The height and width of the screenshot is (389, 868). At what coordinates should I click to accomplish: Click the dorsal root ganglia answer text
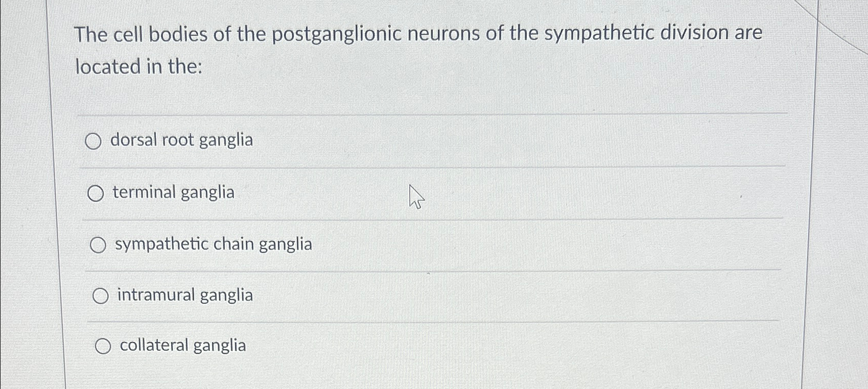181,140
